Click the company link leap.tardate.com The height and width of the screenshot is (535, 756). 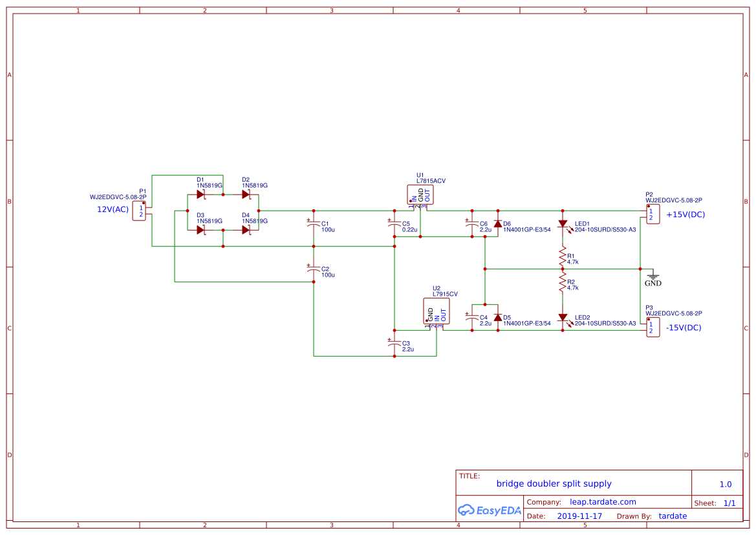click(x=603, y=502)
